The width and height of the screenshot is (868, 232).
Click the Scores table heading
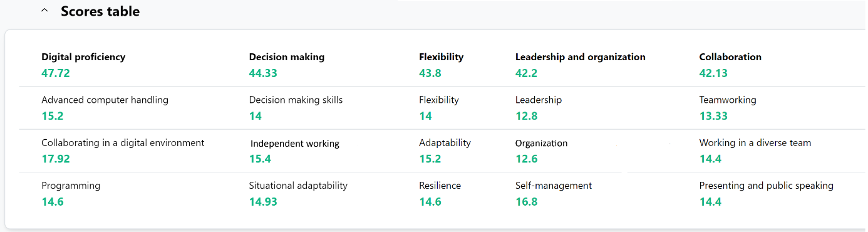(x=100, y=11)
